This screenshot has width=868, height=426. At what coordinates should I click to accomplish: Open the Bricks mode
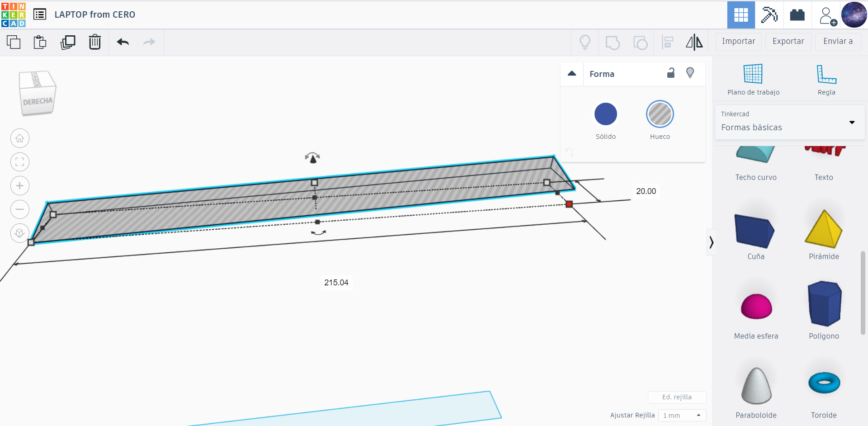pyautogui.click(x=797, y=15)
